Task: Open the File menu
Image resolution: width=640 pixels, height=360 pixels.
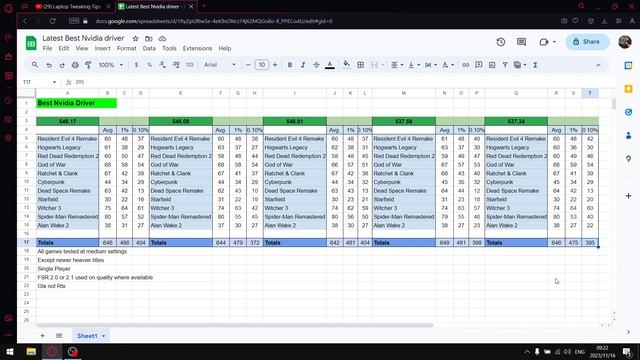Action: click(47, 48)
